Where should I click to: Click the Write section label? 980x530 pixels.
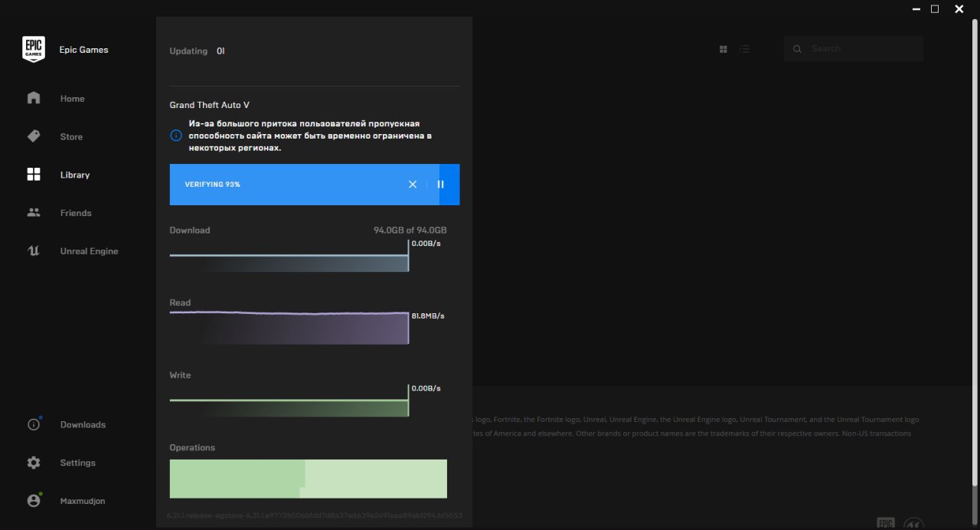[x=181, y=375]
